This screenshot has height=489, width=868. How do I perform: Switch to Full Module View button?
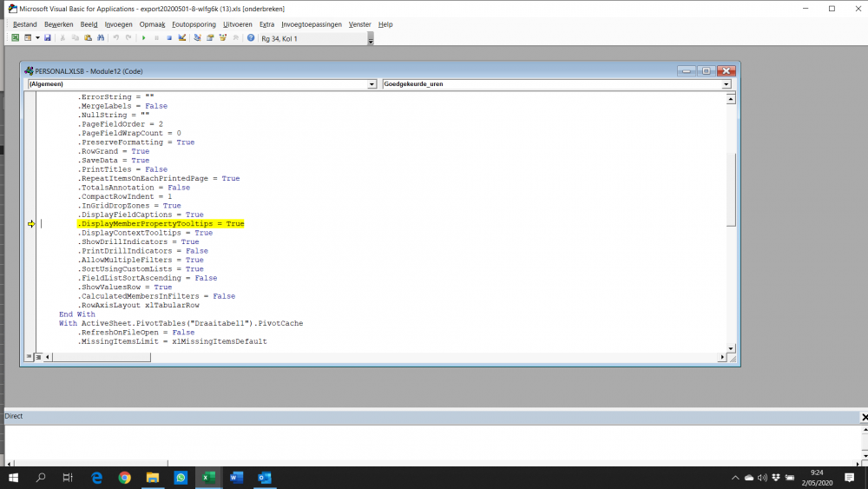pyautogui.click(x=37, y=356)
